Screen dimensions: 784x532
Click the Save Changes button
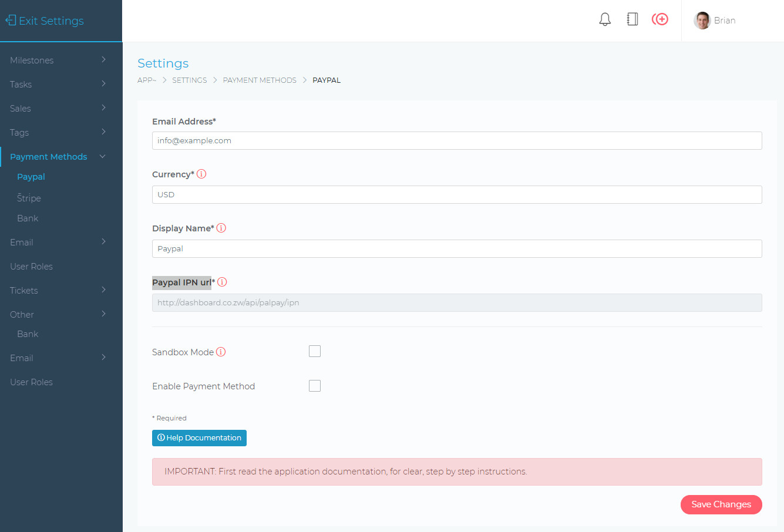[x=721, y=504]
